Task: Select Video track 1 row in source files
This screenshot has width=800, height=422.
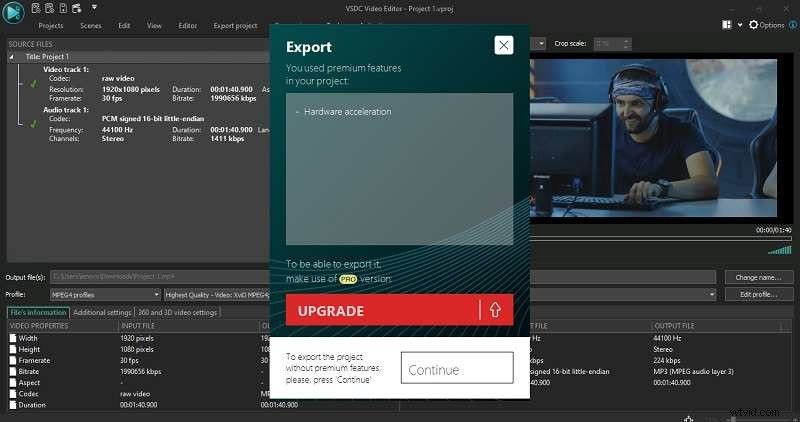Action: tap(66, 69)
